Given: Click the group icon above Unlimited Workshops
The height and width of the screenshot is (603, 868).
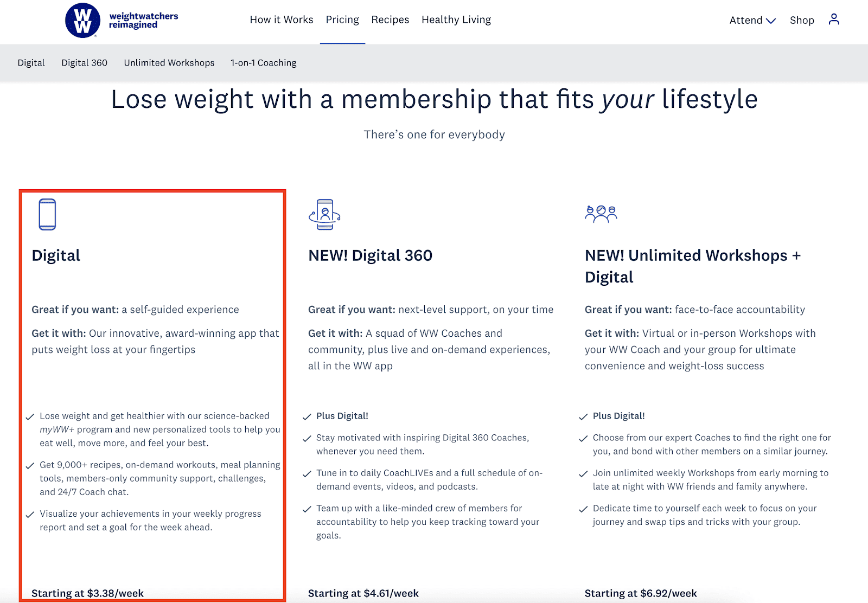Looking at the screenshot, I should 602,214.
